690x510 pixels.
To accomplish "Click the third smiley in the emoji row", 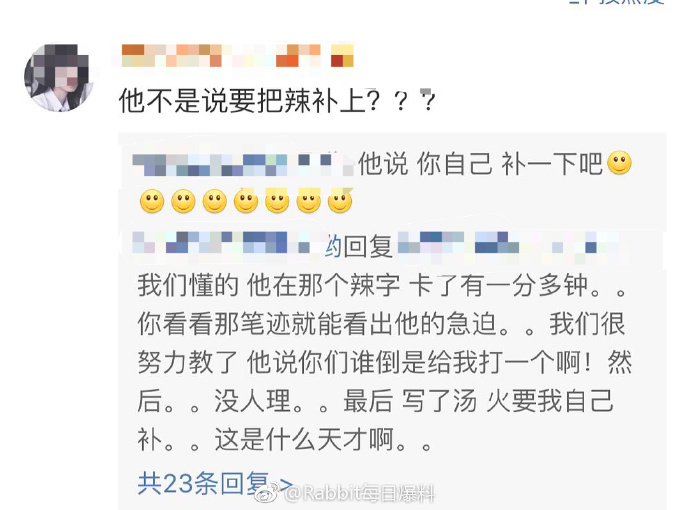I will coord(215,201).
